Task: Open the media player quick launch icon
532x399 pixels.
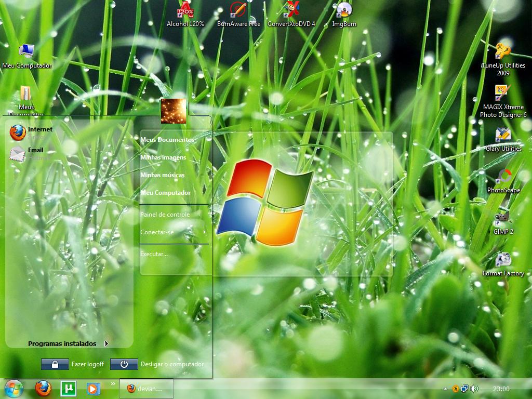Action: (93, 389)
